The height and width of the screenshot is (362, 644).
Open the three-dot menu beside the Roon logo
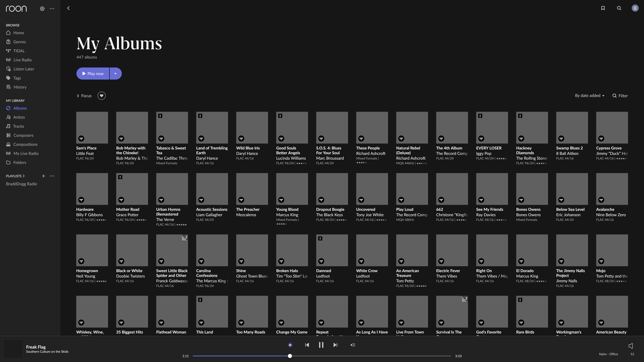pyautogui.click(x=52, y=9)
